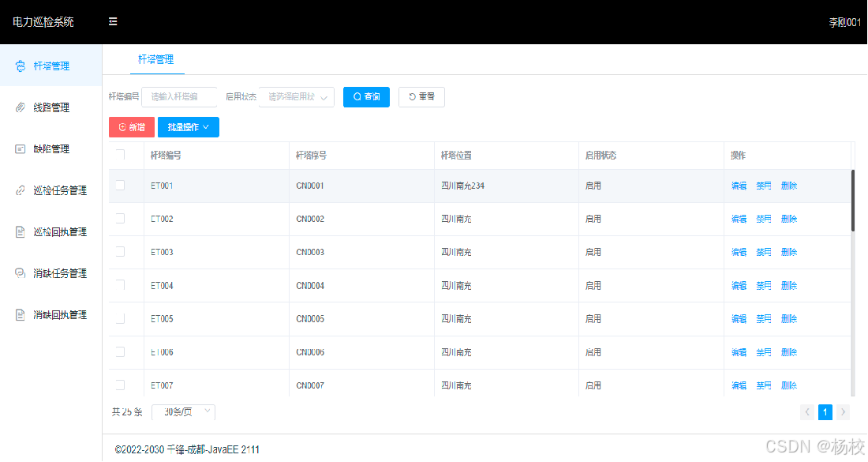
Task: Check the row ET002 checkbox
Action: (x=120, y=219)
